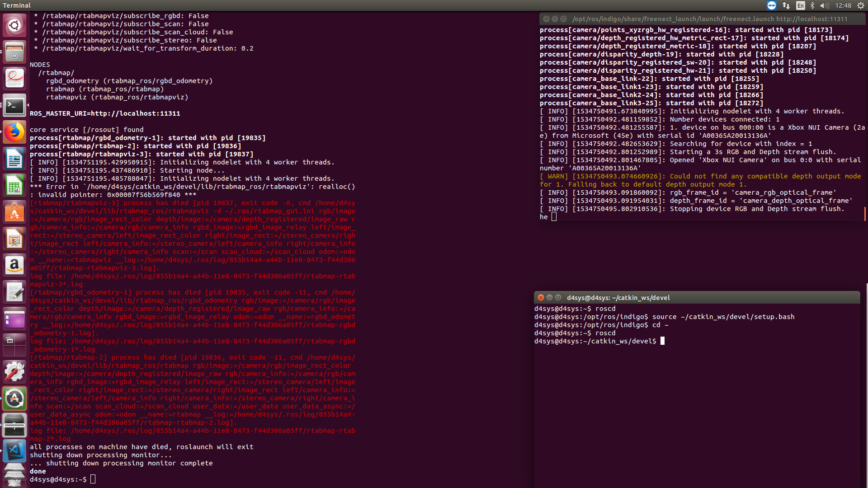Launch Visual Studio Code from dock

point(14,450)
